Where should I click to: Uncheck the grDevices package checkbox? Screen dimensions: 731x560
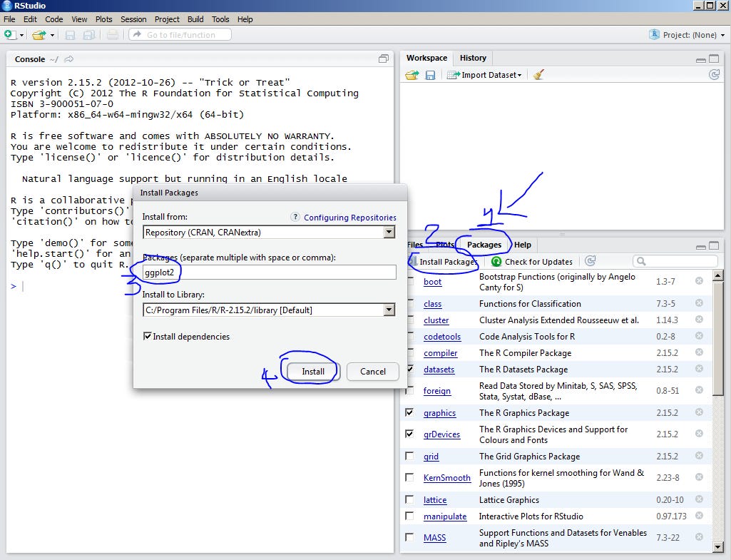[x=409, y=434]
